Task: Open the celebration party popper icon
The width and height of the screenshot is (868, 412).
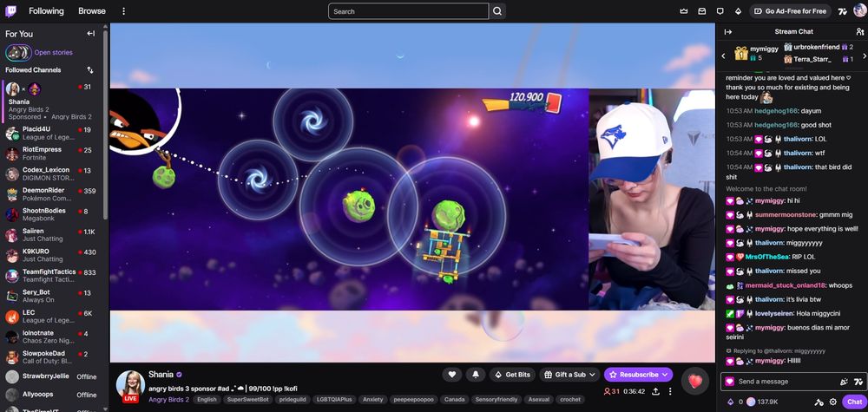Action: 844,382
